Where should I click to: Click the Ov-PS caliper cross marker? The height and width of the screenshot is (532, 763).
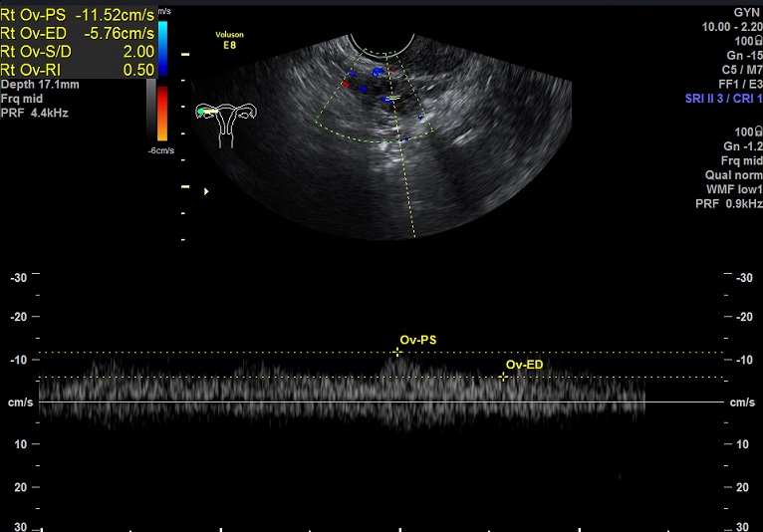[x=397, y=352]
